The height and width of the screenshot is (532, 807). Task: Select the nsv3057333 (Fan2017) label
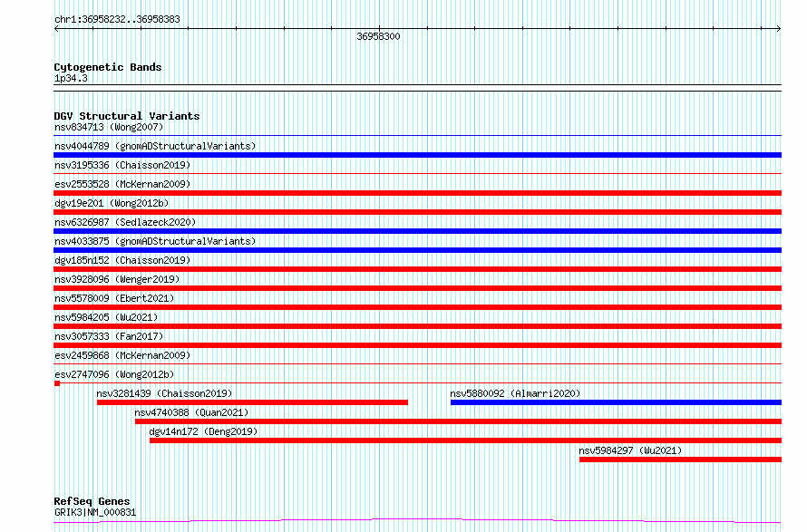109,336
